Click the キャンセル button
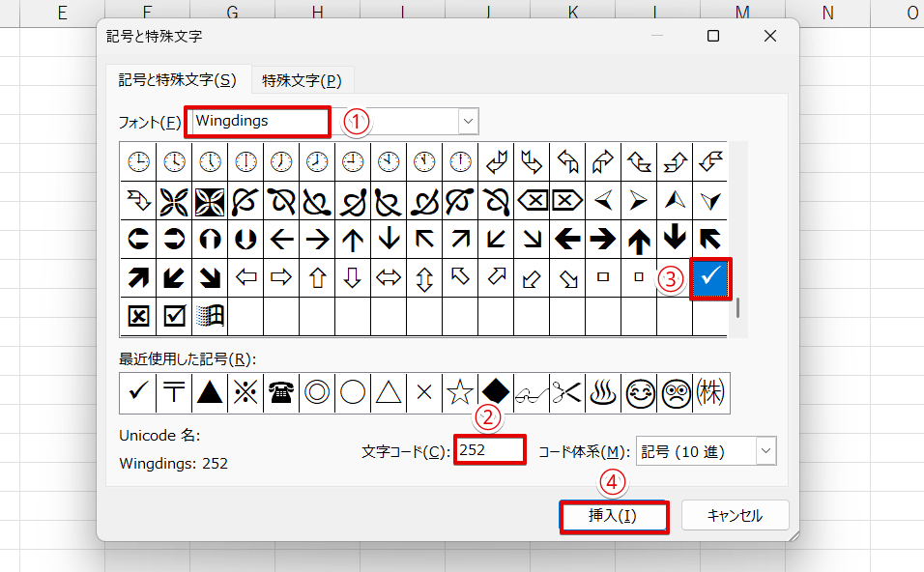This screenshot has height=572, width=924. (x=735, y=516)
